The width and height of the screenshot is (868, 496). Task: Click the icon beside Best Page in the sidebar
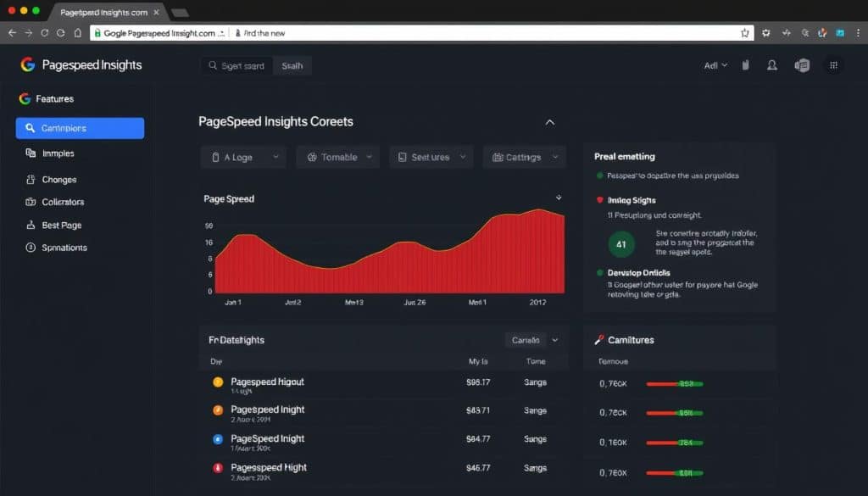tap(31, 226)
